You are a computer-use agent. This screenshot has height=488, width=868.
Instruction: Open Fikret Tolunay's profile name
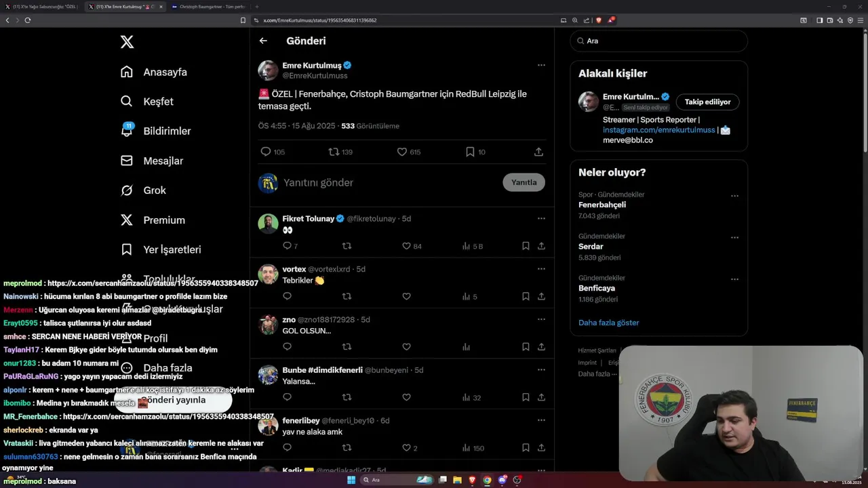(309, 219)
